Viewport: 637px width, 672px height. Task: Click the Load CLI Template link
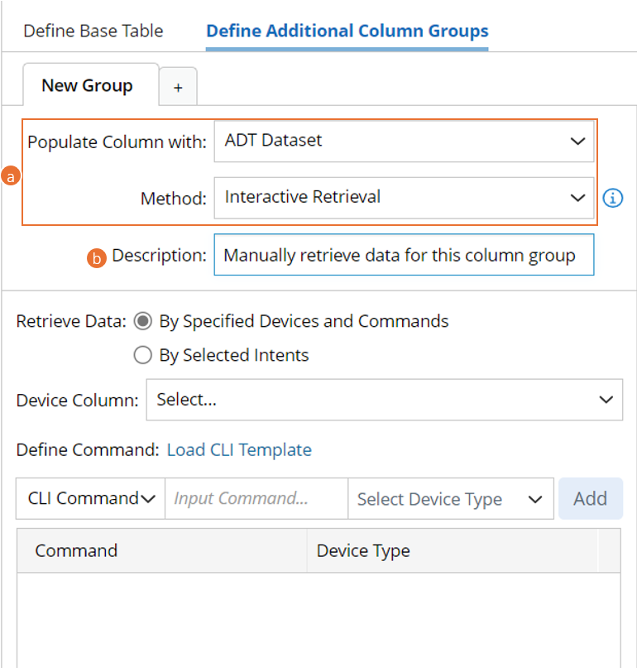[x=239, y=450]
